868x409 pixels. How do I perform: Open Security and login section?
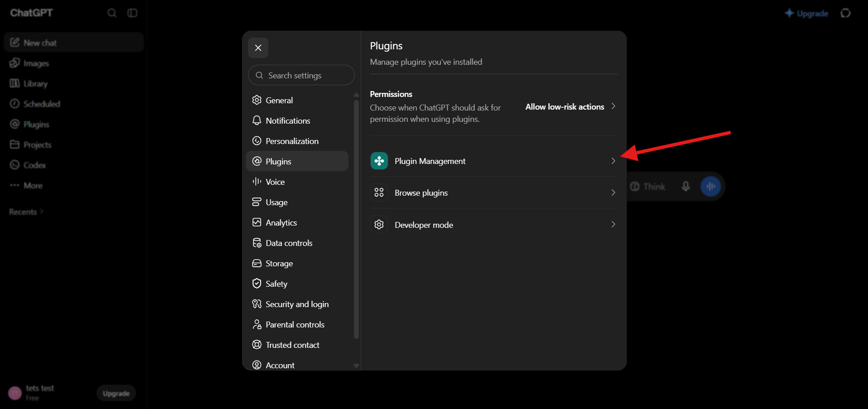pos(297,304)
